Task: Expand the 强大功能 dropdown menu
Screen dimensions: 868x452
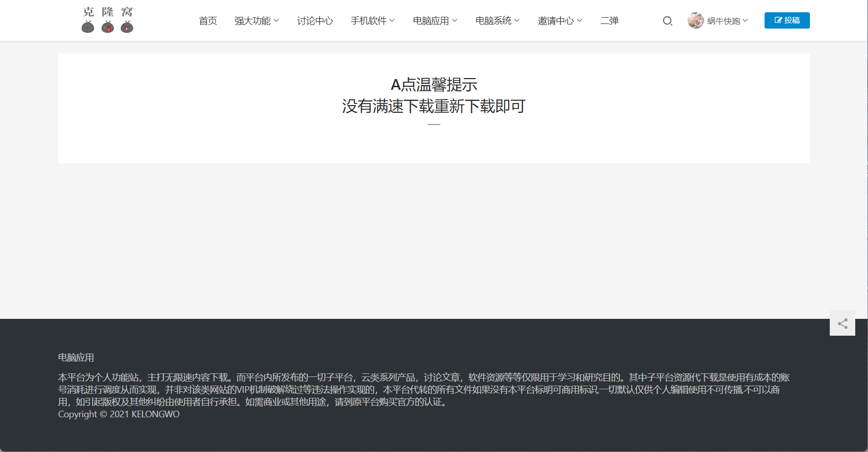Action: (x=257, y=21)
